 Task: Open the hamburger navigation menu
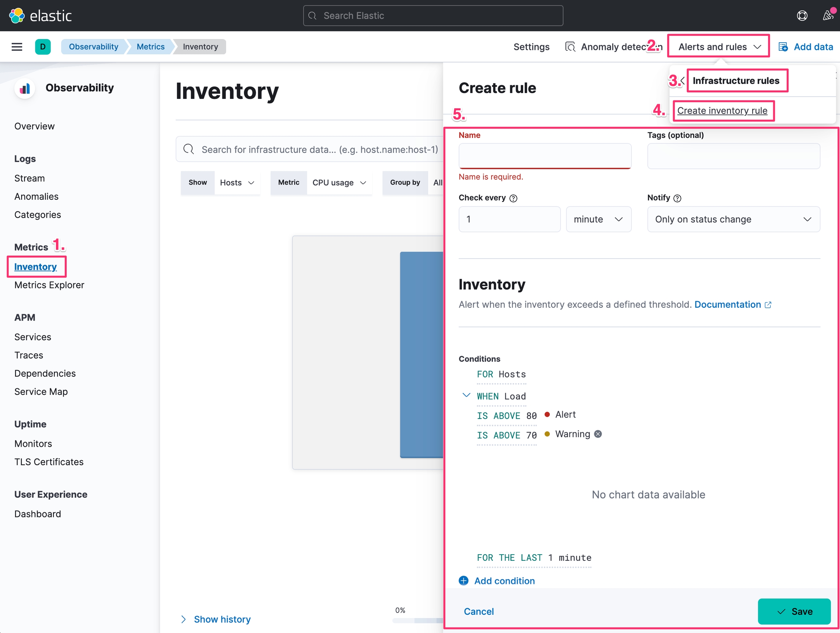pos(17,47)
